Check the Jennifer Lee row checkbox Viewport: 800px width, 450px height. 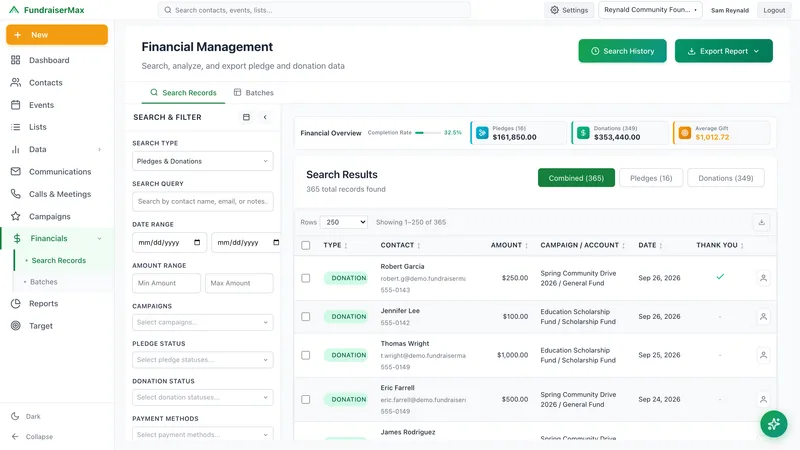click(306, 316)
